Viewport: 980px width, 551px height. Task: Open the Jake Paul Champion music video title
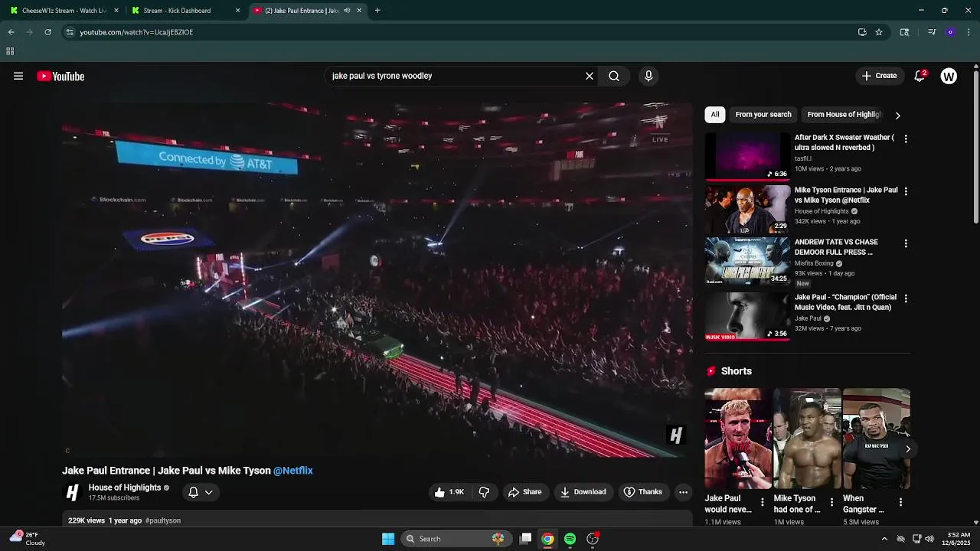pos(845,302)
